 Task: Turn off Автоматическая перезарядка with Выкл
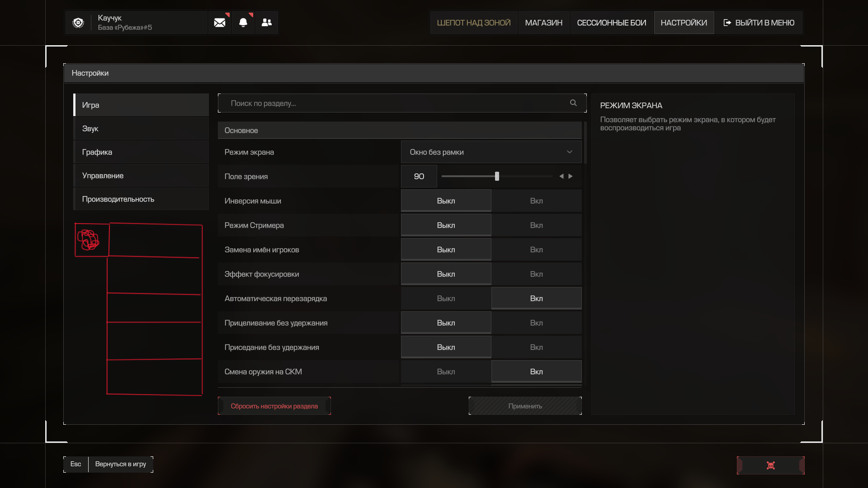pyautogui.click(x=446, y=298)
